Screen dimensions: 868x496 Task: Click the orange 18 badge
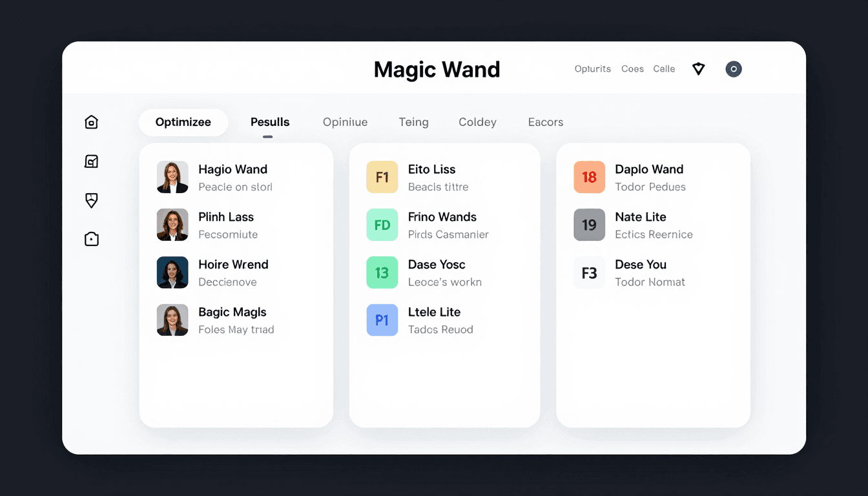click(590, 178)
